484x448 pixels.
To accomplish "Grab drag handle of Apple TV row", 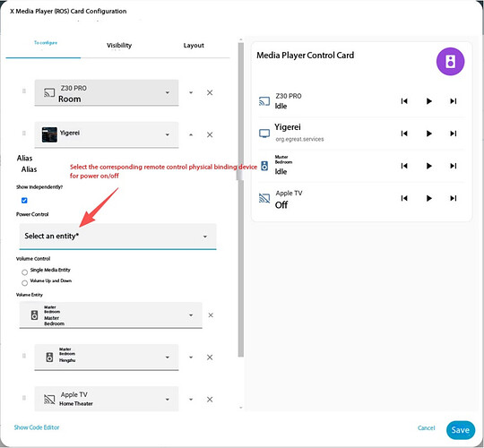I will 24,398.
